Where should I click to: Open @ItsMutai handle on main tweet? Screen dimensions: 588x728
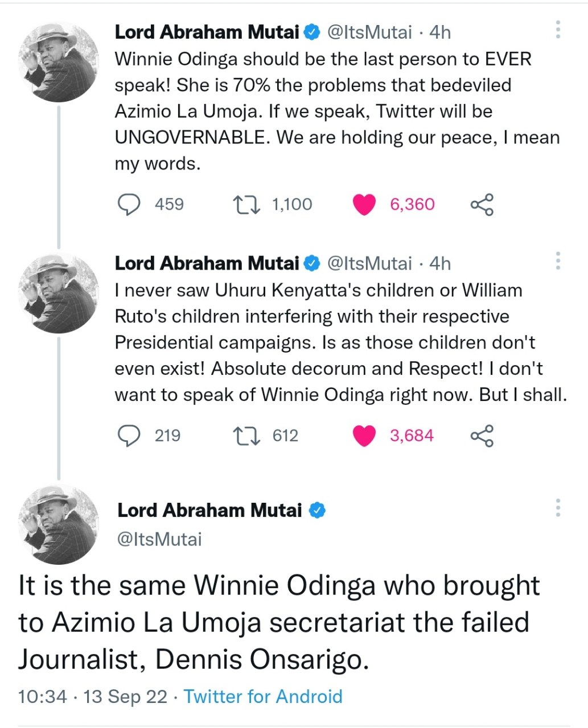pyautogui.click(x=159, y=539)
